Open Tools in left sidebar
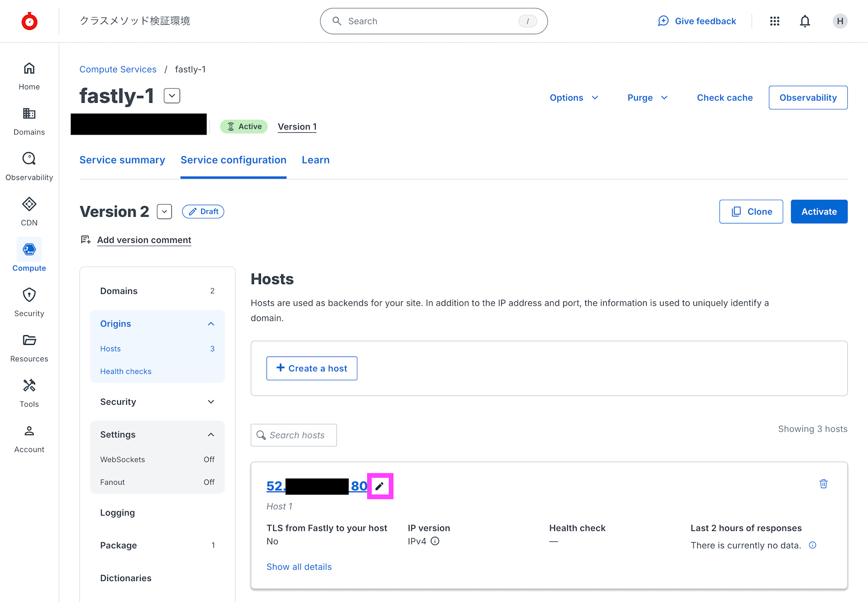 pyautogui.click(x=29, y=393)
